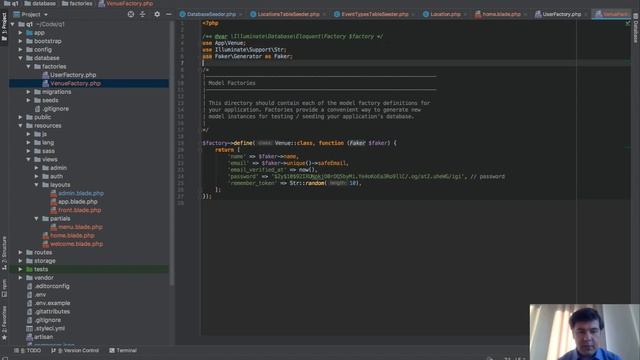Select the artisan file
Image resolution: width=640 pixels, height=360 pixels.
[43, 337]
